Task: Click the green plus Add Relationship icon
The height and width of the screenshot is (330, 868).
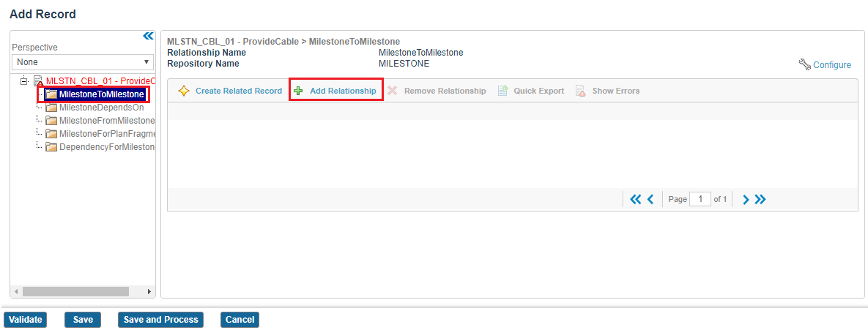Action: coord(298,91)
